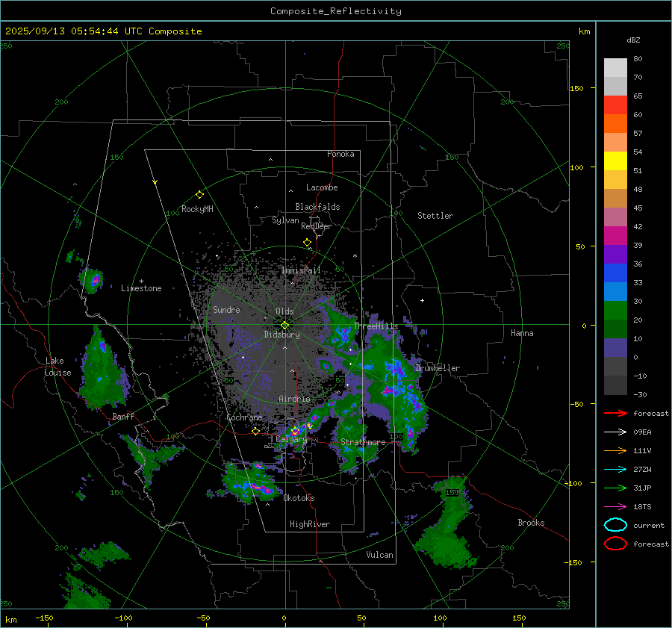The height and width of the screenshot is (628, 672).
Task: Click the green 30 dBZ color swatch
Action: [615, 310]
